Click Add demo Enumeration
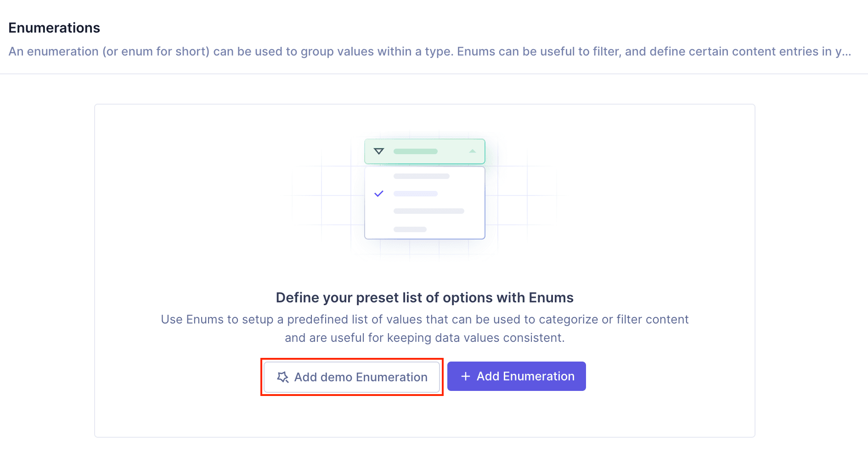The width and height of the screenshot is (868, 468). coord(351,377)
